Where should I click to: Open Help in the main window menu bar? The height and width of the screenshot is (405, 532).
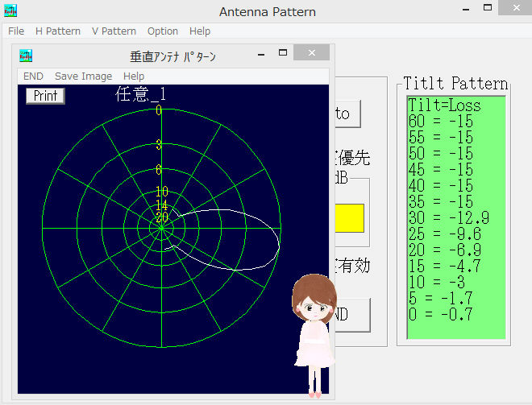tap(200, 31)
